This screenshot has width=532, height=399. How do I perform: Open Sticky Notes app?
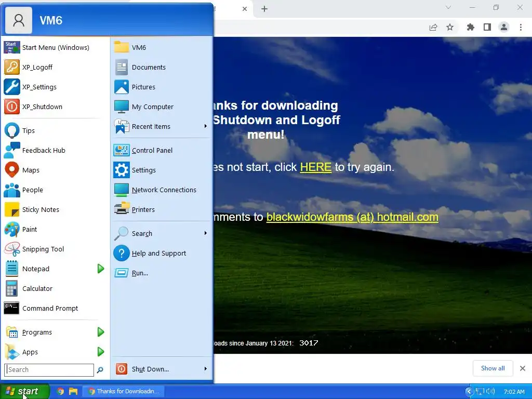(x=56, y=209)
